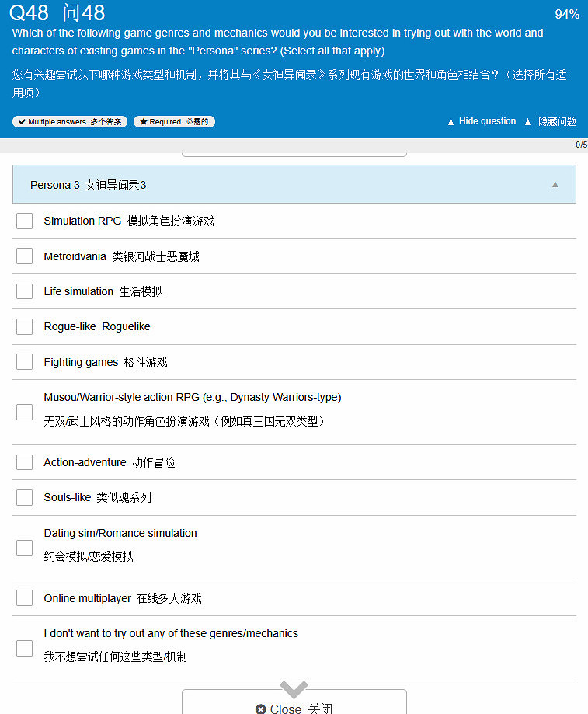This screenshot has width=588, height=714.
Task: Click the Life simulation 生活模拟 label
Action: tap(103, 291)
